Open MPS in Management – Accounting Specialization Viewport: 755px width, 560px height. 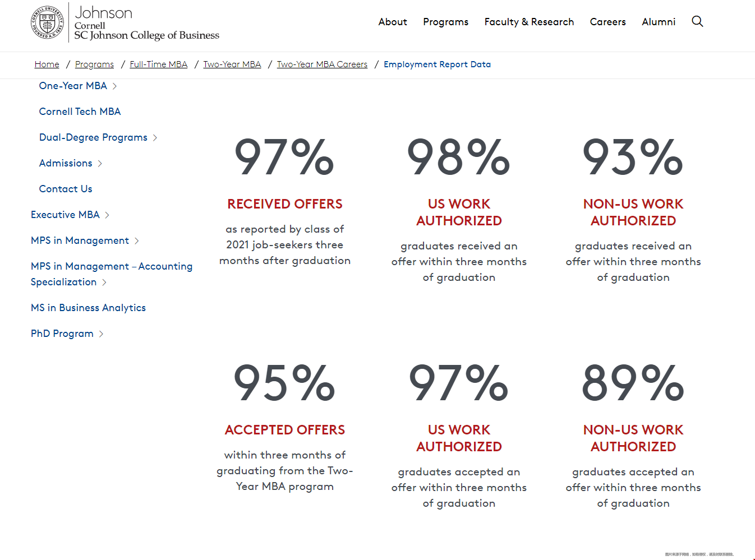[x=112, y=274]
